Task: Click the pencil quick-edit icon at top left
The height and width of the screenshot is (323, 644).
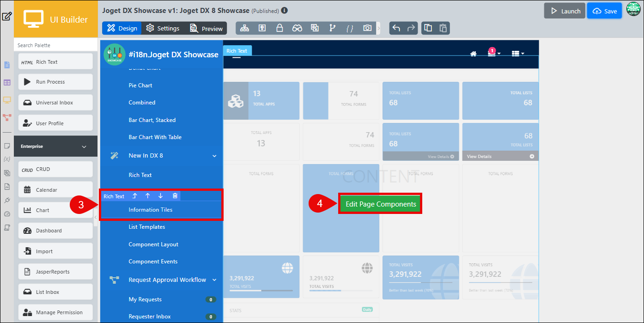Action: (6, 17)
